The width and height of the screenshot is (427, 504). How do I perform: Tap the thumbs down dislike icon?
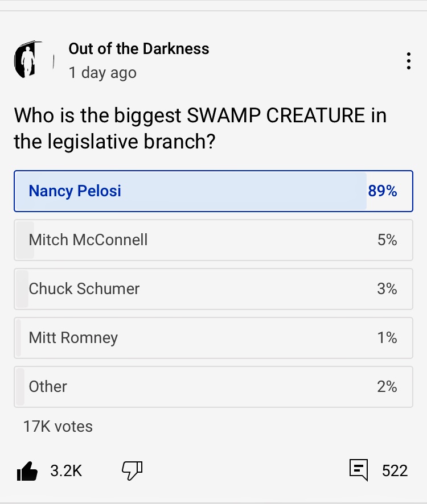[132, 470]
